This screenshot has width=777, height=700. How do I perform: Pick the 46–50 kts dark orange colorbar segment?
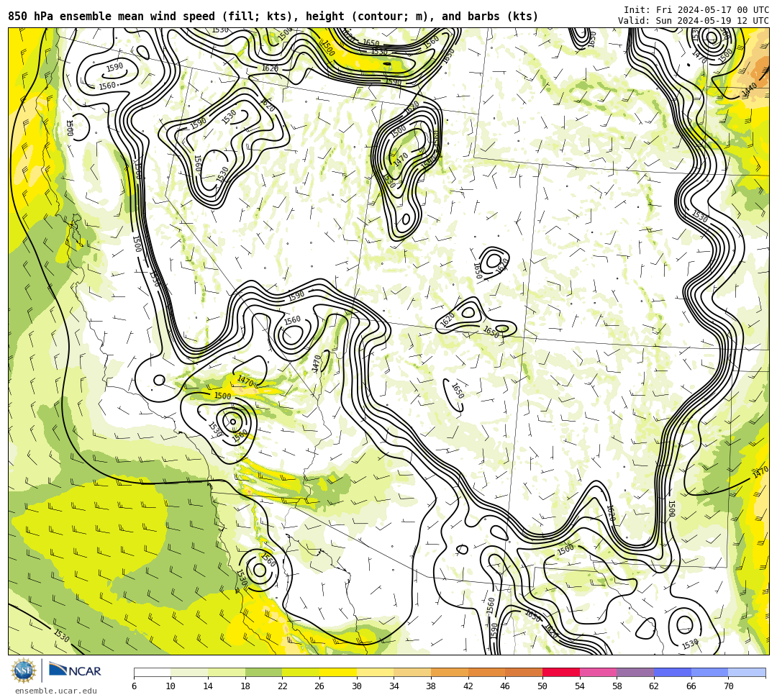[524, 672]
